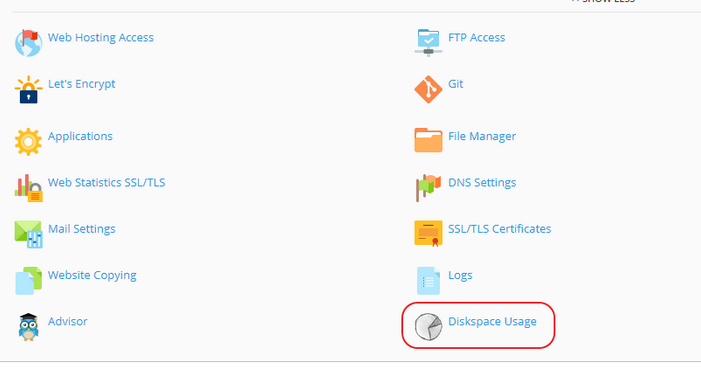Open the Mail Settings link
The height and width of the screenshot is (370, 701).
click(81, 229)
